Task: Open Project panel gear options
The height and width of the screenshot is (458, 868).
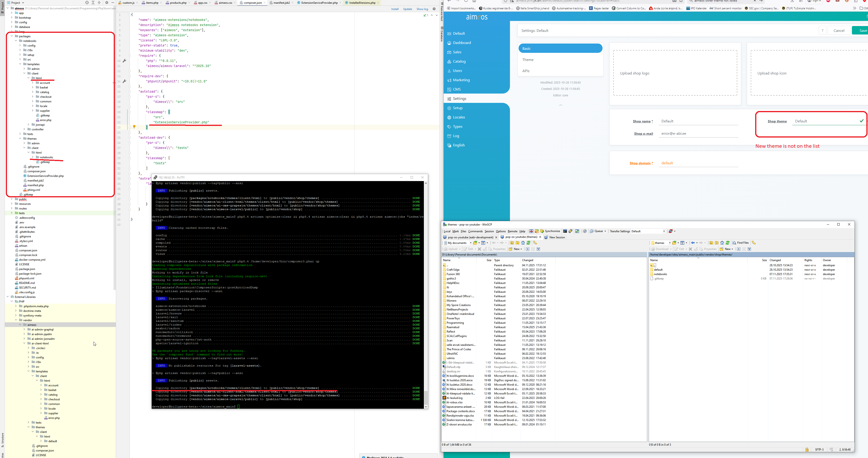Action: click(x=107, y=3)
